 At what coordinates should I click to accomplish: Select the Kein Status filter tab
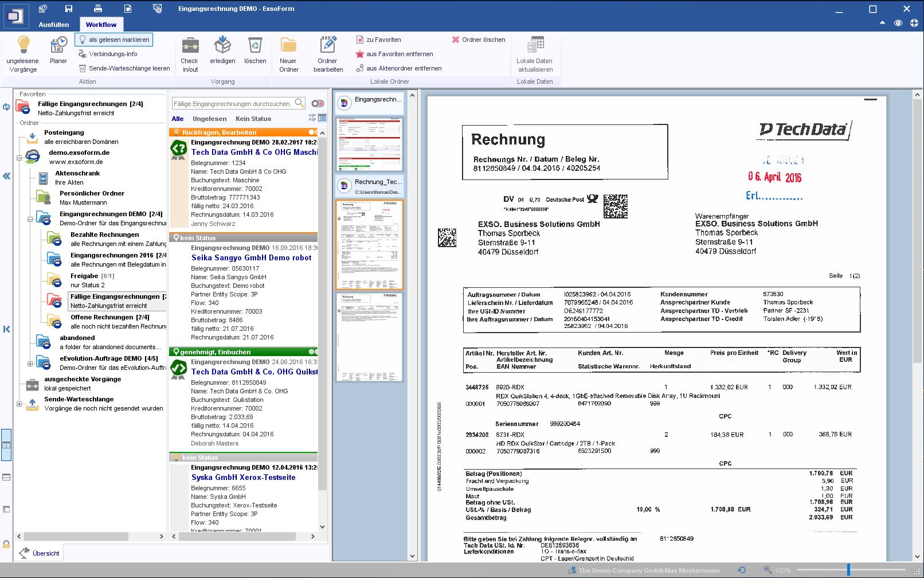[x=253, y=119]
